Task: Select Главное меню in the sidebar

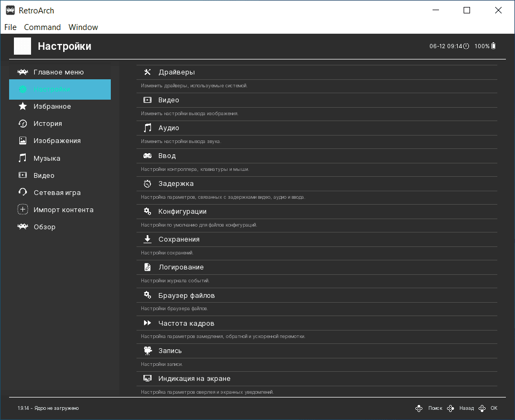Action: pos(58,72)
